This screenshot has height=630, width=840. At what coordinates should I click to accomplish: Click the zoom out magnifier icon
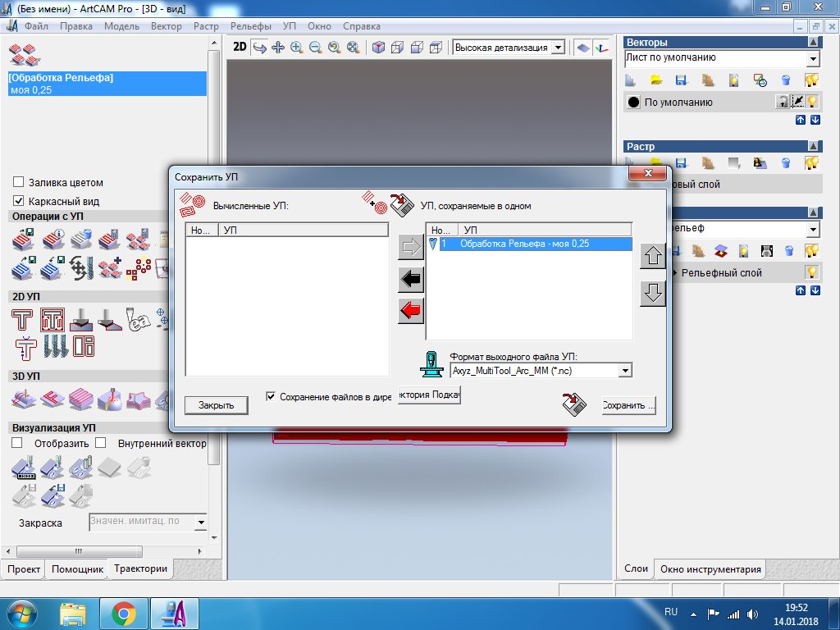click(x=315, y=48)
